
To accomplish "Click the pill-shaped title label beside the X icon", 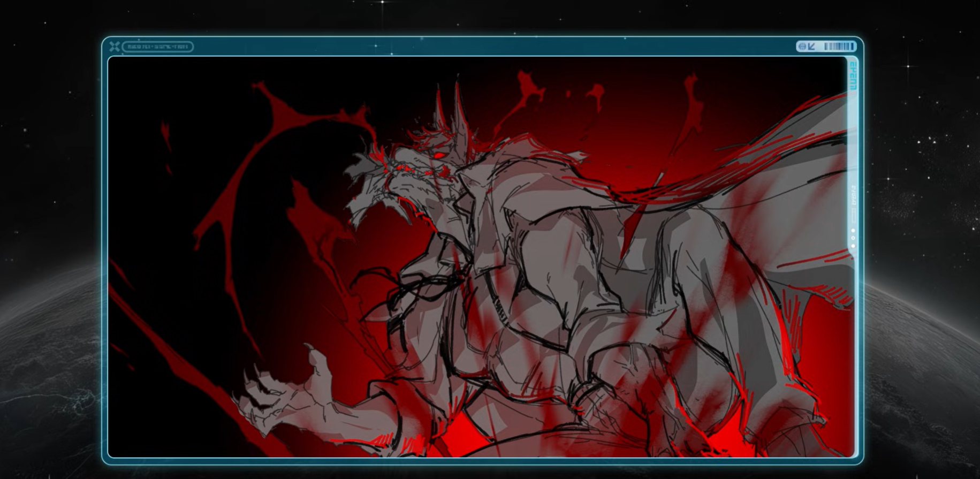I will coord(157,47).
